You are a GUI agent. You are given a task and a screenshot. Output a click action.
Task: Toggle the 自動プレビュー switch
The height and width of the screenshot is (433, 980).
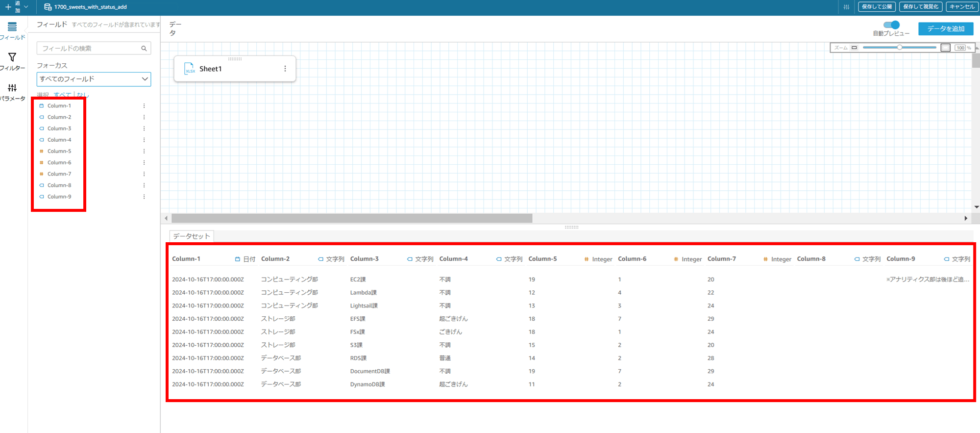[891, 25]
